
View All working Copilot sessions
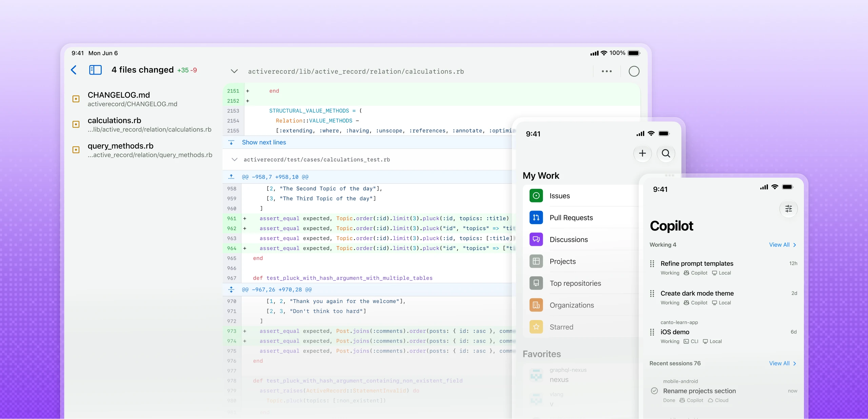pos(782,245)
